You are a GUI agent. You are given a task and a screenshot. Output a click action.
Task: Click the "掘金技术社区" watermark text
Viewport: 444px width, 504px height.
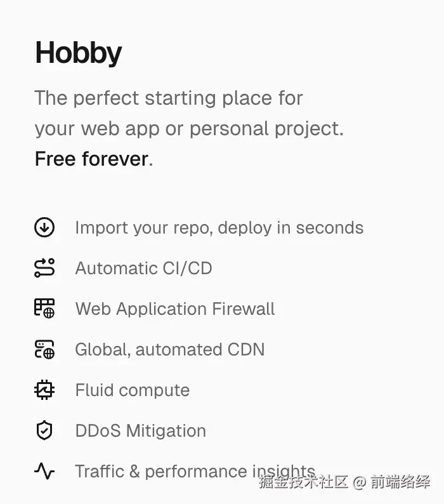[303, 482]
